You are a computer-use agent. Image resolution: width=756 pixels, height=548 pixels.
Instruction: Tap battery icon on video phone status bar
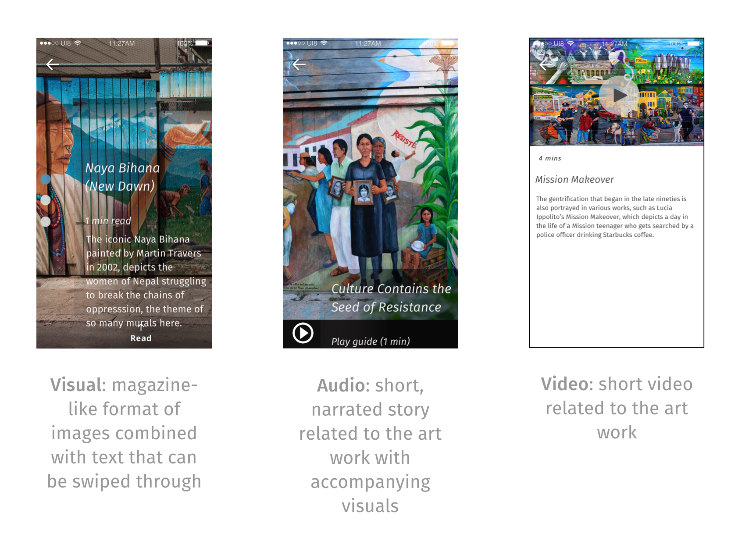(695, 43)
